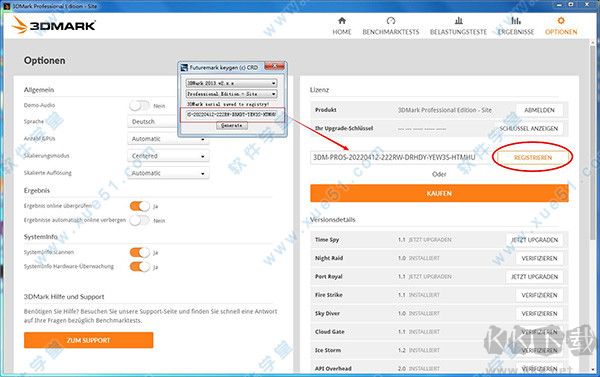The width and height of the screenshot is (600, 377).
Task: Open the Skalierte Auflösung Automatic dropdown
Action: point(168,173)
